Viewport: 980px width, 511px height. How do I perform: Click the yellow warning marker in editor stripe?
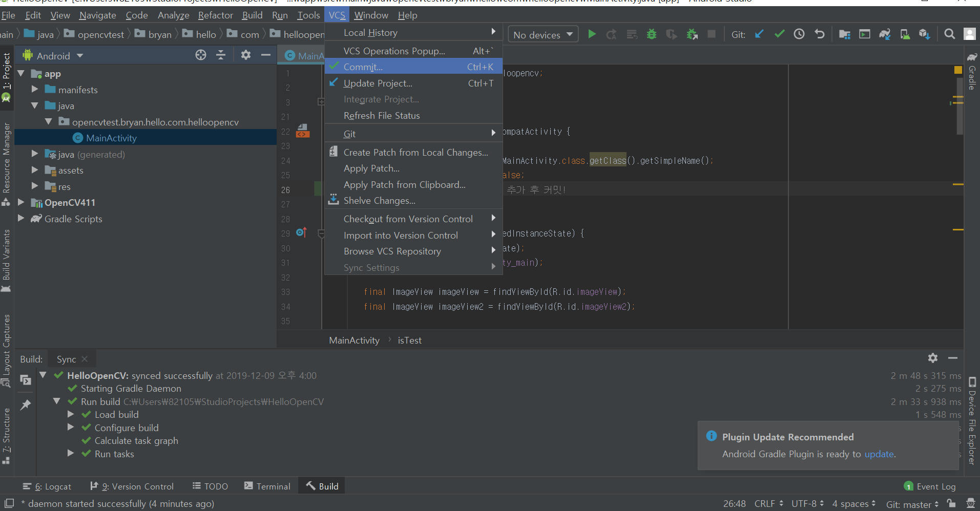(958, 70)
